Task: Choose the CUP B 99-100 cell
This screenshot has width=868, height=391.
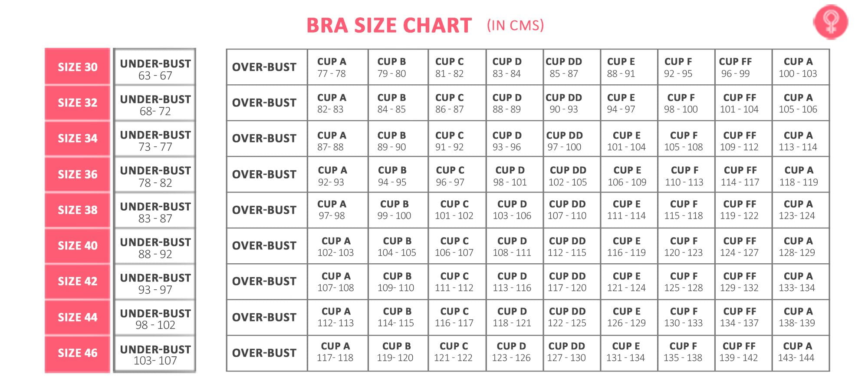Action: tap(394, 210)
